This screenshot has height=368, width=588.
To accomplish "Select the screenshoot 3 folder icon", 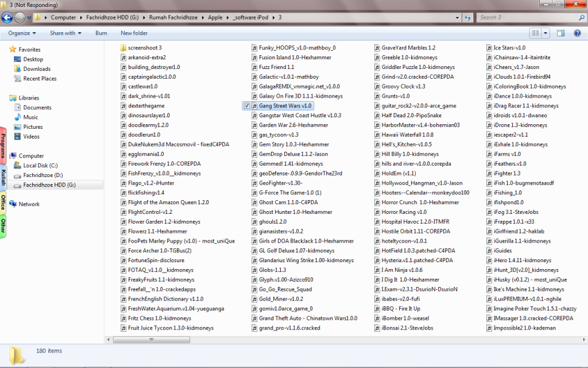I will (123, 48).
